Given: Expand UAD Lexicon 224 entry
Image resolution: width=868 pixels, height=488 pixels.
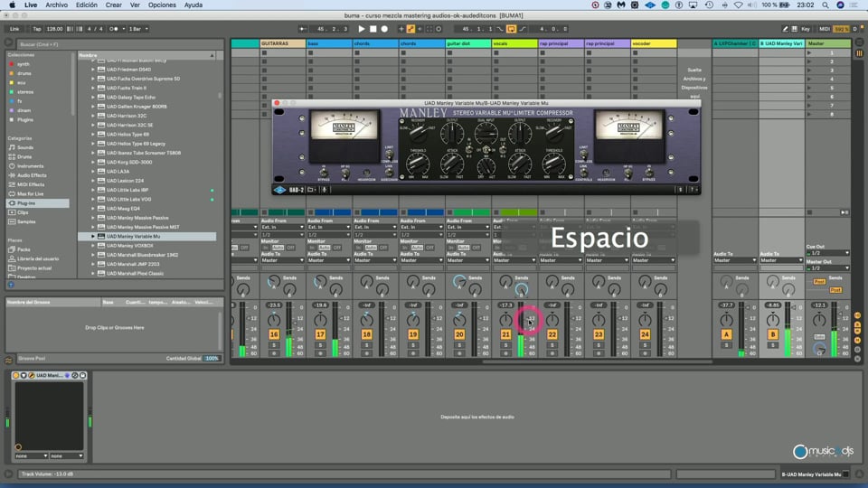Looking at the screenshot, I should [93, 181].
